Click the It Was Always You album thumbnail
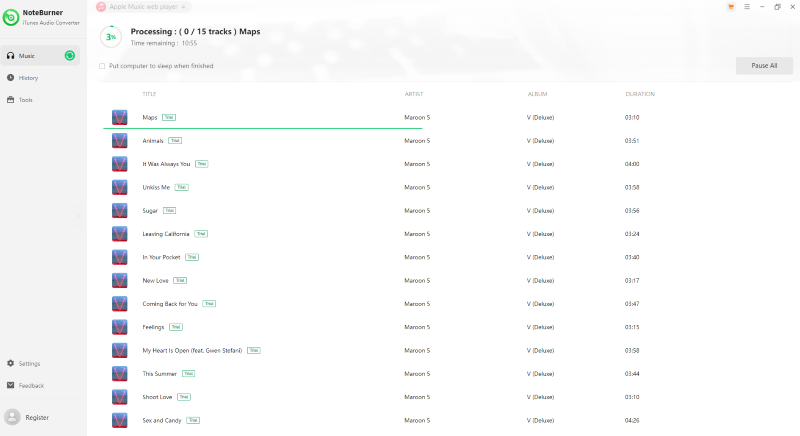800x436 pixels. [x=119, y=164]
